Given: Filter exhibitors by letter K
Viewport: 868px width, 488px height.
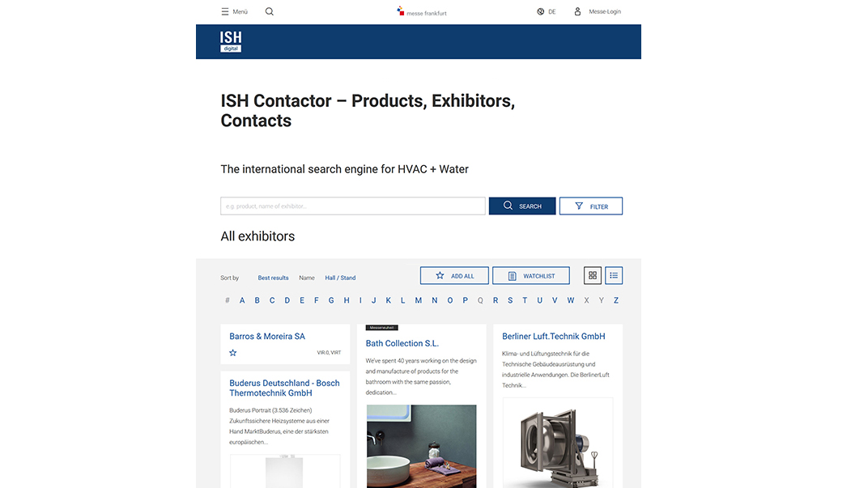Looking at the screenshot, I should pos(388,300).
